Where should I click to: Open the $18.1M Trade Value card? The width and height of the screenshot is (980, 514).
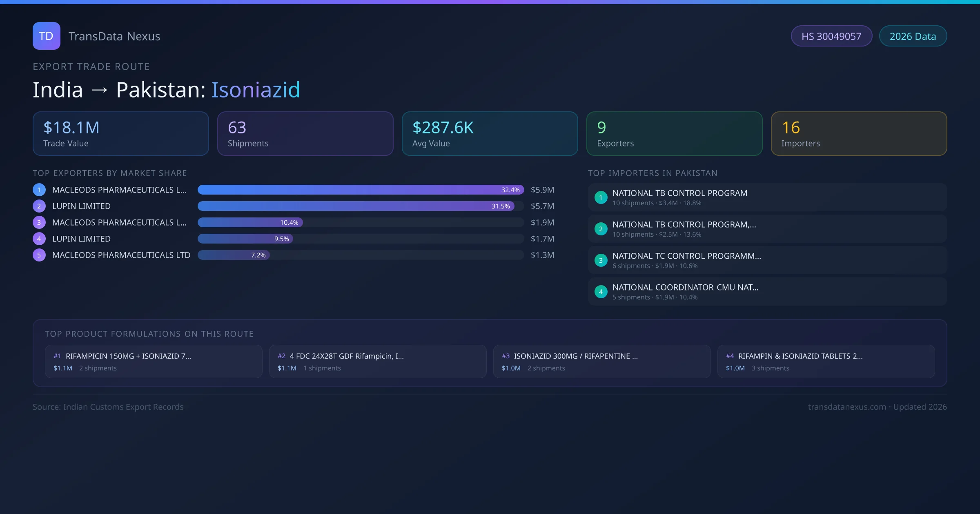click(120, 133)
